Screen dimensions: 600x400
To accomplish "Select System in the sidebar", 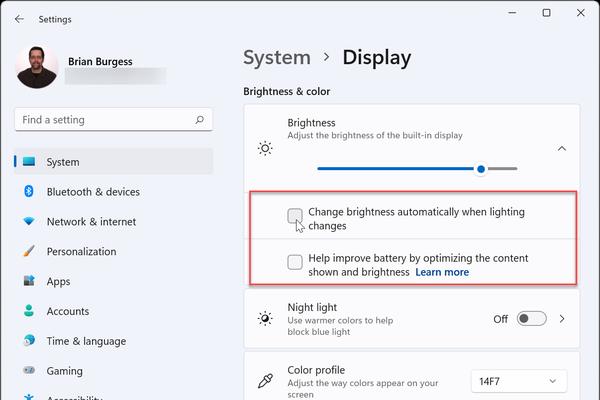I will 114,162.
